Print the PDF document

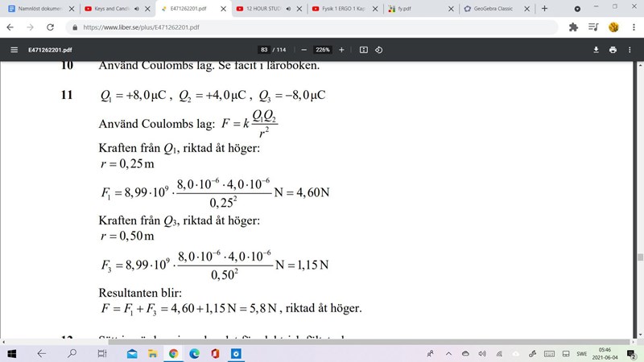613,49
